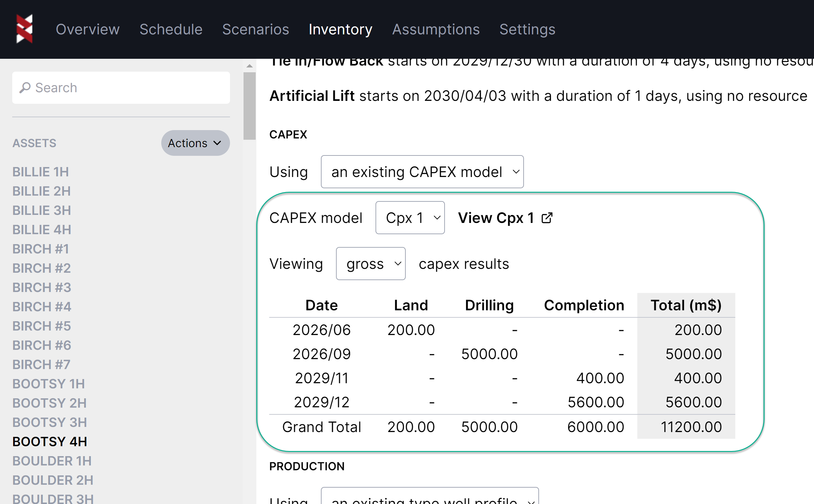Image resolution: width=814 pixels, height=504 pixels.
Task: Expand the Cpx 1 model selector
Action: pyautogui.click(x=410, y=218)
